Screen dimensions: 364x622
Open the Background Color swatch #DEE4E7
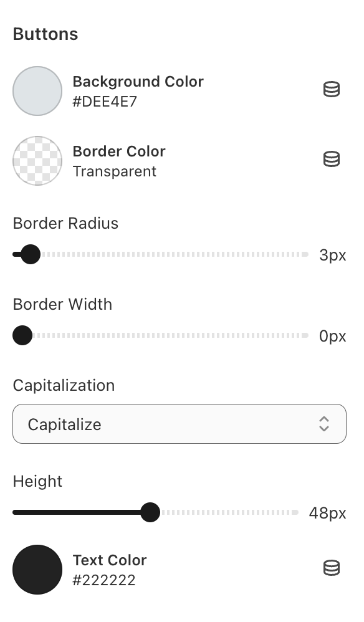(37, 91)
